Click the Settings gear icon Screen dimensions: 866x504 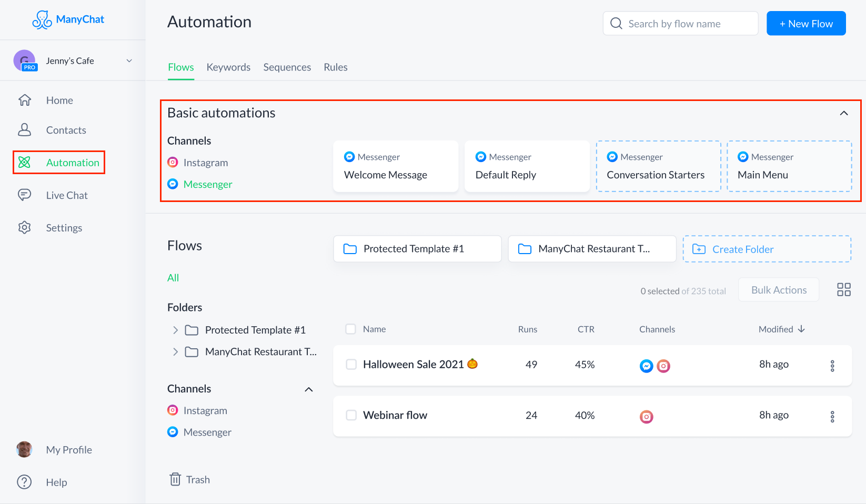click(24, 227)
